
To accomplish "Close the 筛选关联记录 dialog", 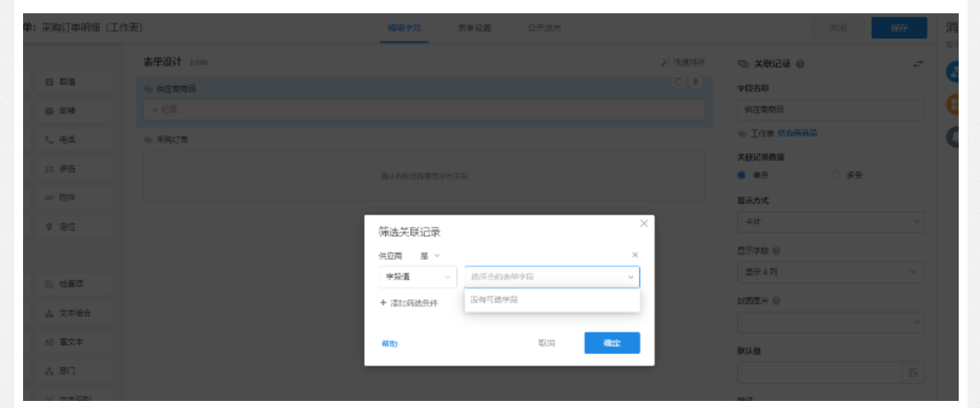I will [644, 224].
